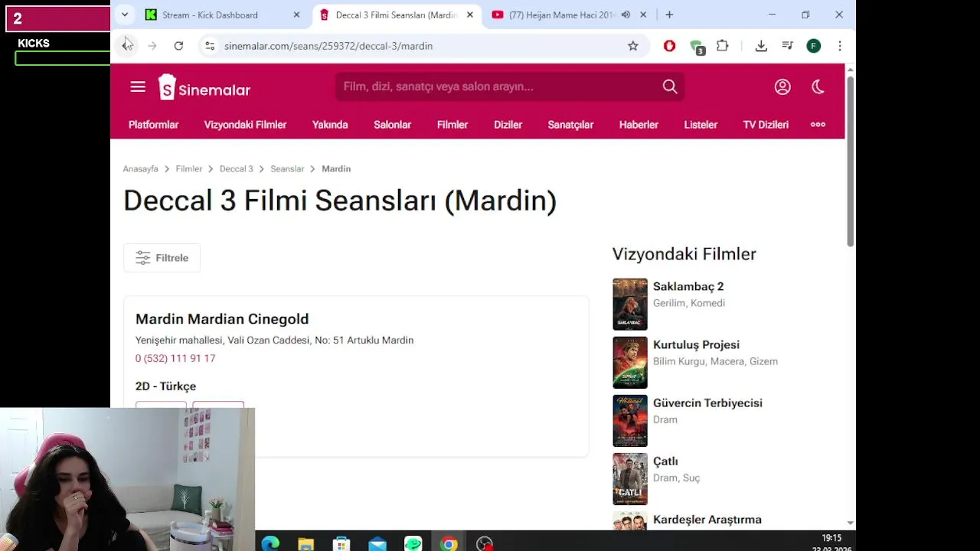This screenshot has width=980, height=551.
Task: Open Chrome's three-dot menu
Action: click(840, 46)
